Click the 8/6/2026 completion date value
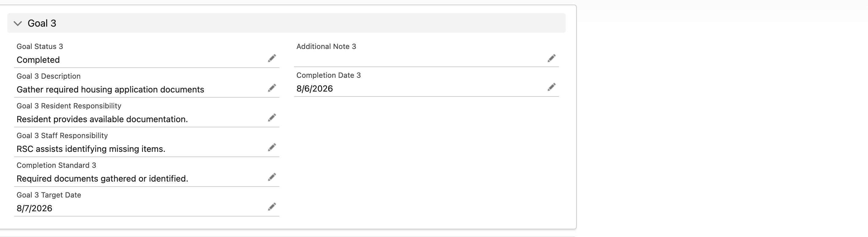 (315, 89)
